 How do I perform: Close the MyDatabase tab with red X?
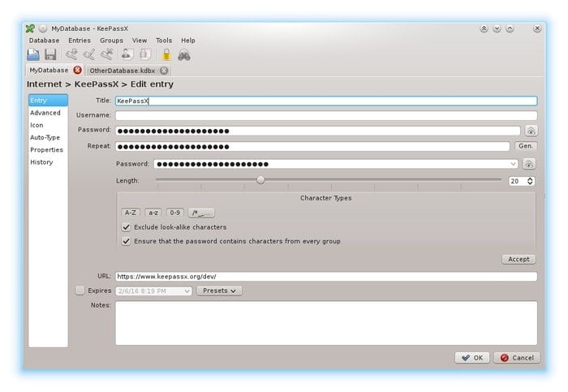coord(77,70)
